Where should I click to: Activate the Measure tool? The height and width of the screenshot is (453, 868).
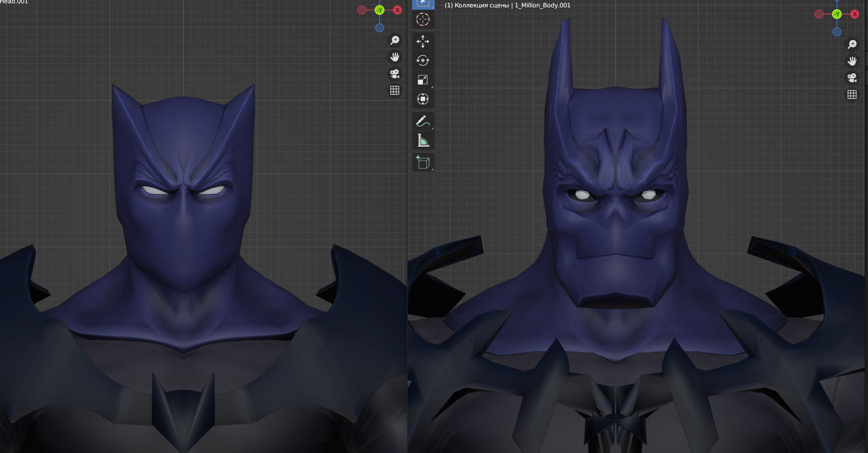click(x=423, y=140)
